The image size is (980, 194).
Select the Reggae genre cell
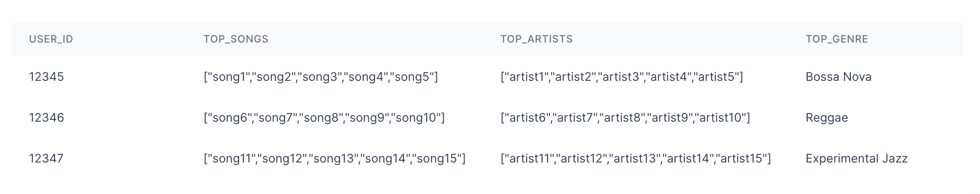point(826,118)
